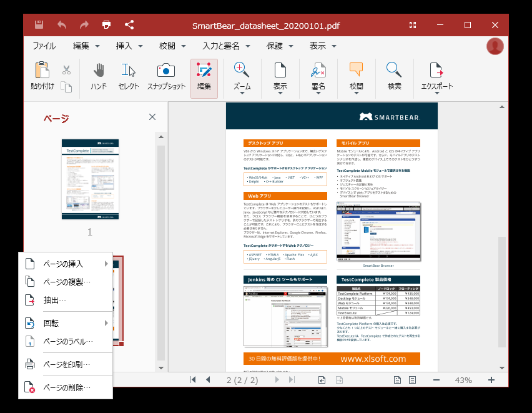The image size is (532, 413).
Task: Open the ファイル menu
Action: click(44, 46)
